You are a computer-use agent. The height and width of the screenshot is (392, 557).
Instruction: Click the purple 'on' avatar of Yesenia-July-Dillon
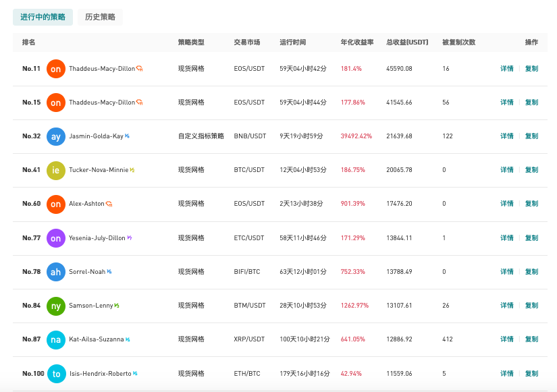[x=56, y=238]
